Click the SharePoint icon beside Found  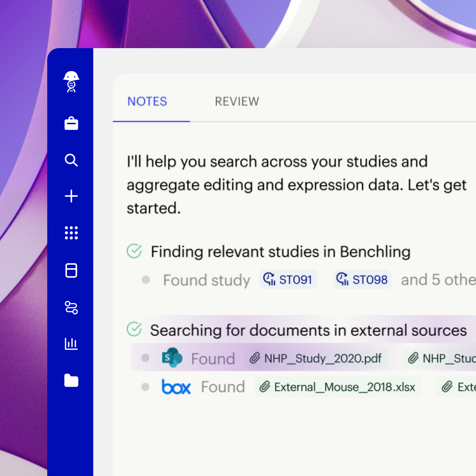pos(172,357)
